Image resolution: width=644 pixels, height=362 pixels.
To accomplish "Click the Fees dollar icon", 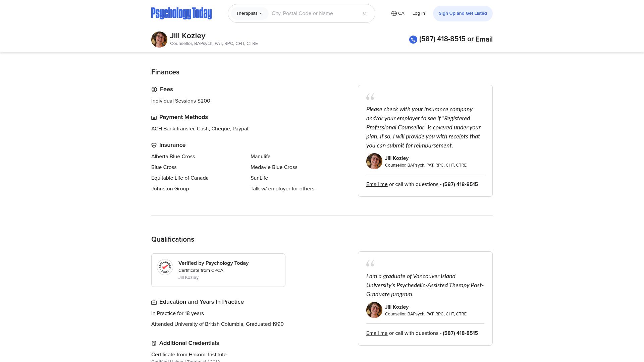I will (154, 89).
